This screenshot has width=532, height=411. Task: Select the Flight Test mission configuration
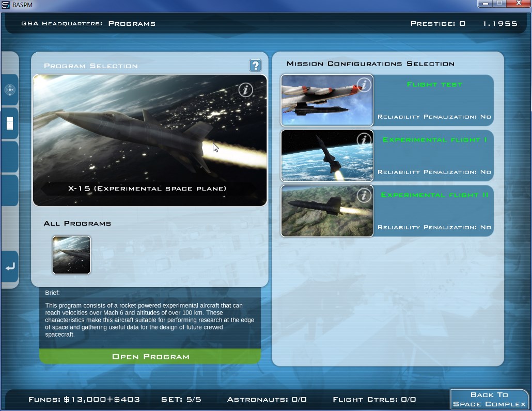tap(387, 100)
